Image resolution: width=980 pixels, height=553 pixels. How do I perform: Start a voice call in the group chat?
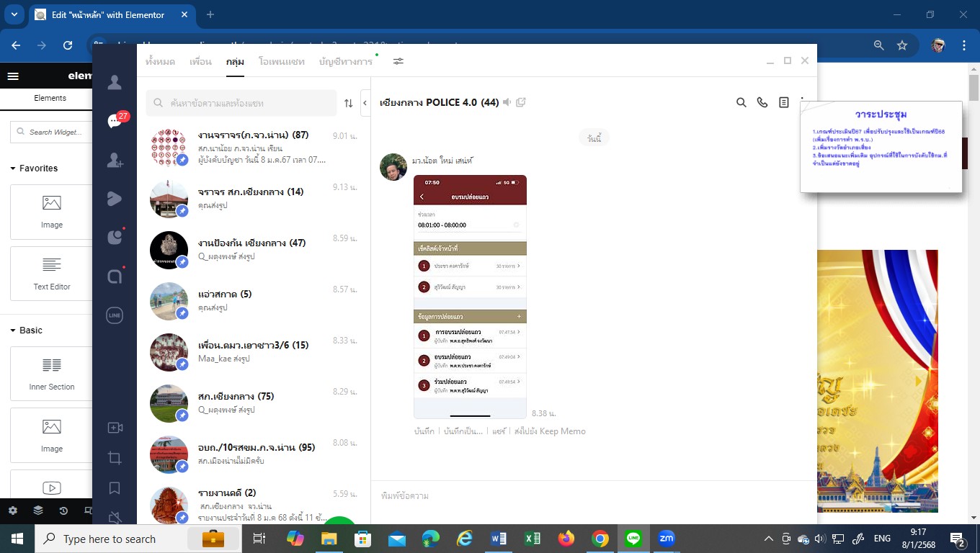(x=762, y=103)
